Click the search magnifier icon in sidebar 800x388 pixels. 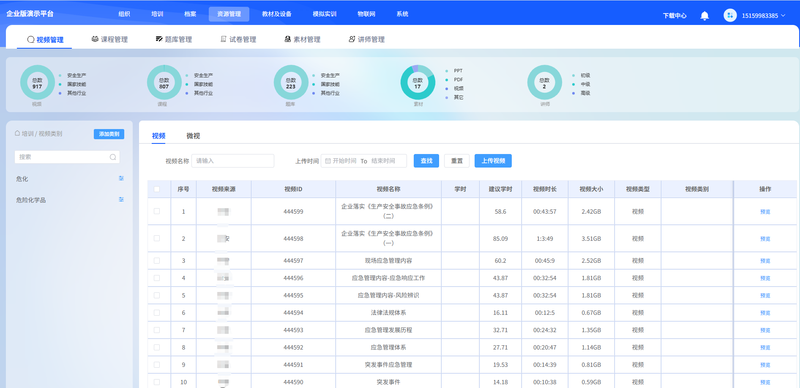(113, 157)
